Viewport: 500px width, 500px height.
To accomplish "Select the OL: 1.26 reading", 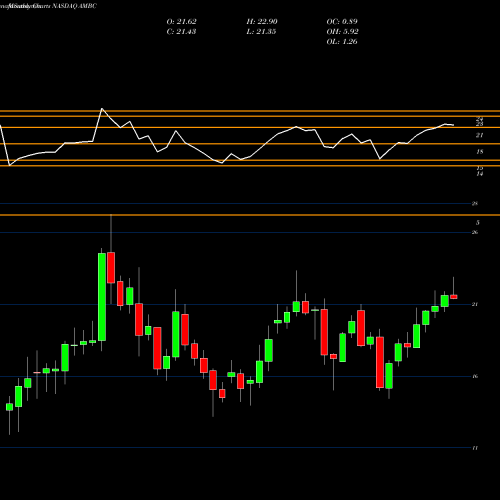I will click(x=342, y=42).
